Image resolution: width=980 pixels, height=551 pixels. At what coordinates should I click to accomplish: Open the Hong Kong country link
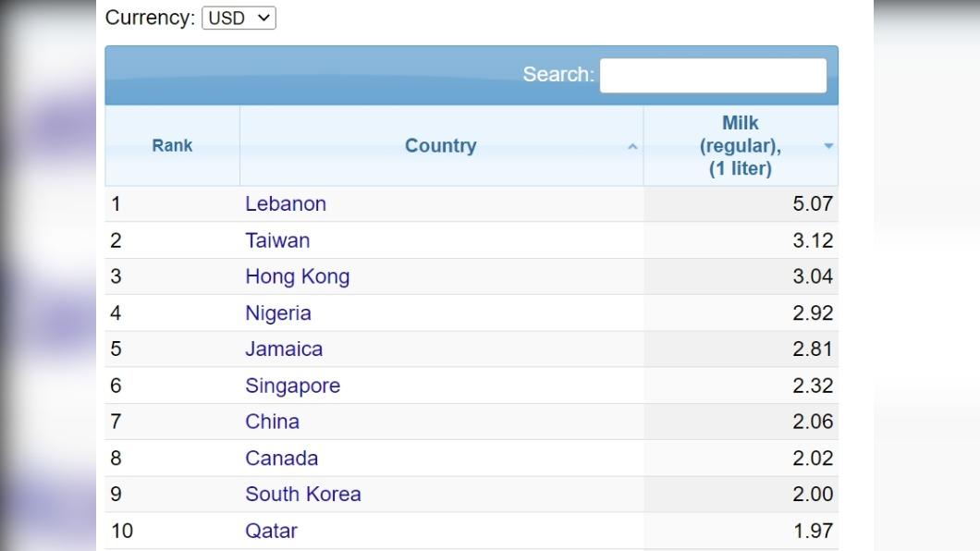click(x=298, y=276)
